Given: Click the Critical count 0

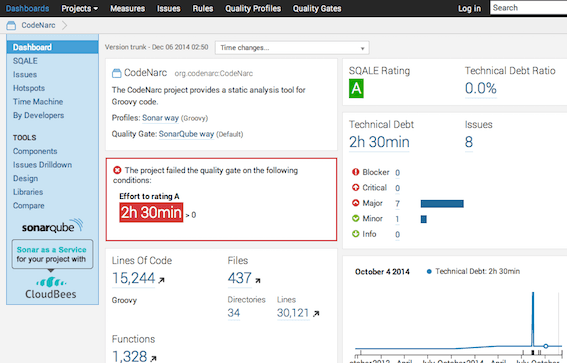Looking at the screenshot, I should (397, 188).
